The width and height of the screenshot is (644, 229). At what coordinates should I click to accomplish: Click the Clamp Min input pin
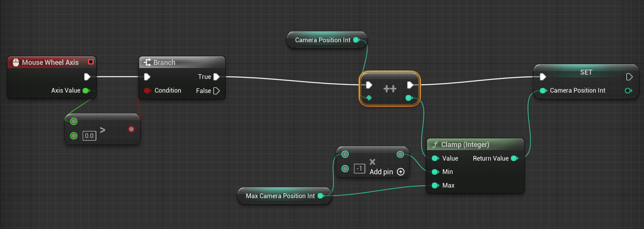pyautogui.click(x=435, y=172)
